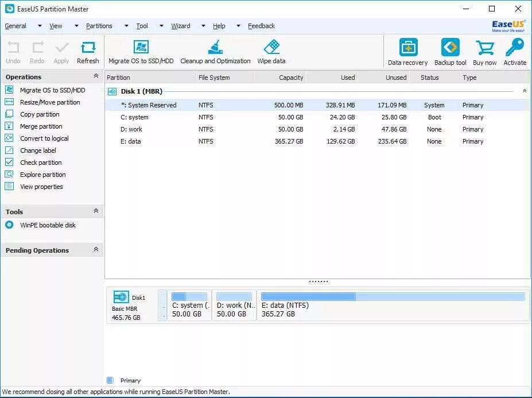Click the pane splitter dots above disk map
Screen dimensions: 532x398
319,281
